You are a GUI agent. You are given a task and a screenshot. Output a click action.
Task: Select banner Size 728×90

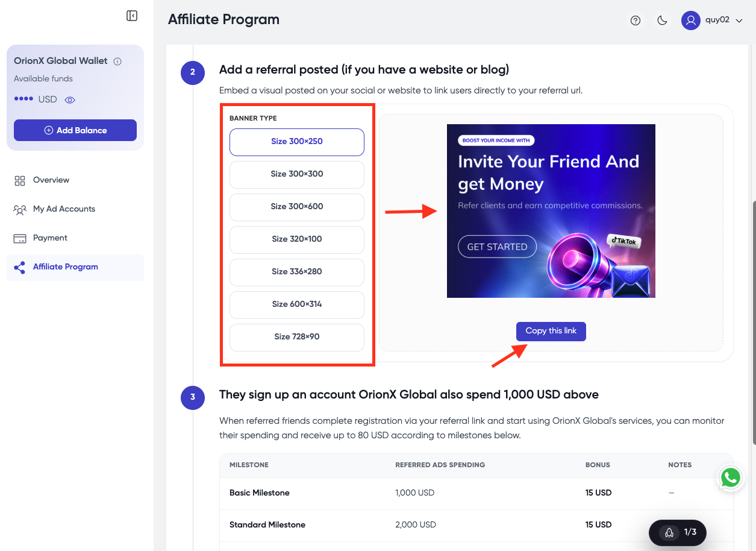297,337
